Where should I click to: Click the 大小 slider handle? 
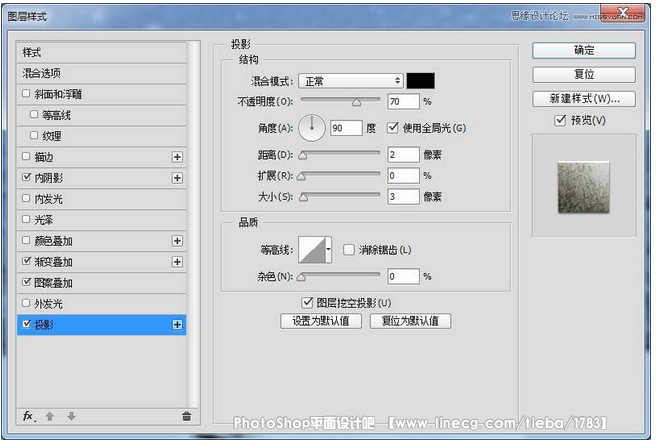pos(303,197)
